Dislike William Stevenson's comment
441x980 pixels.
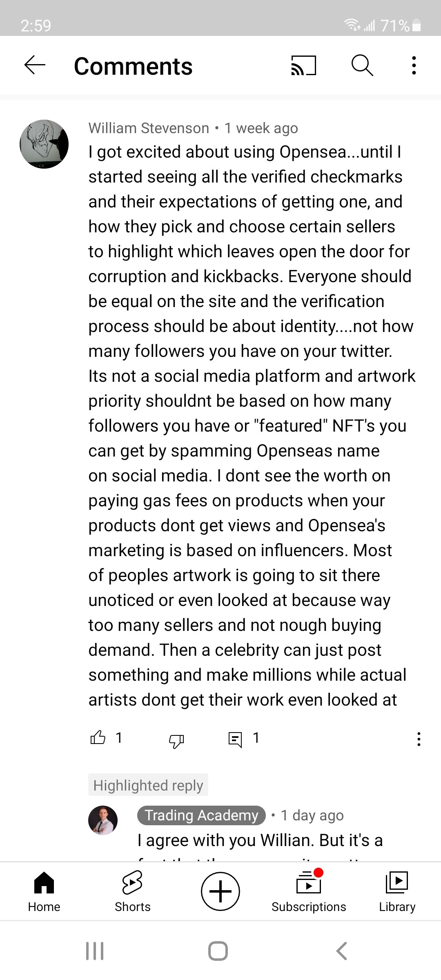[x=176, y=739]
